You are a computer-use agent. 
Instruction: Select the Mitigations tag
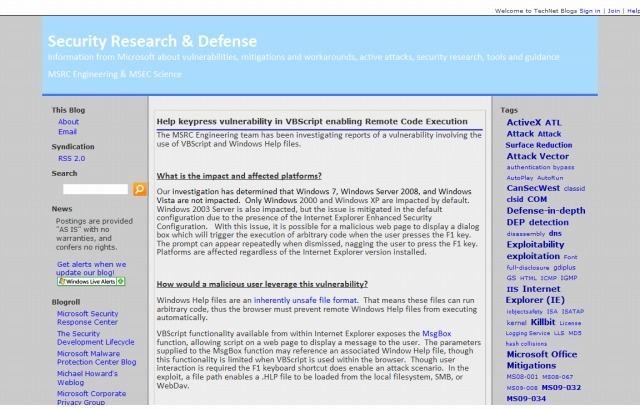(531, 366)
